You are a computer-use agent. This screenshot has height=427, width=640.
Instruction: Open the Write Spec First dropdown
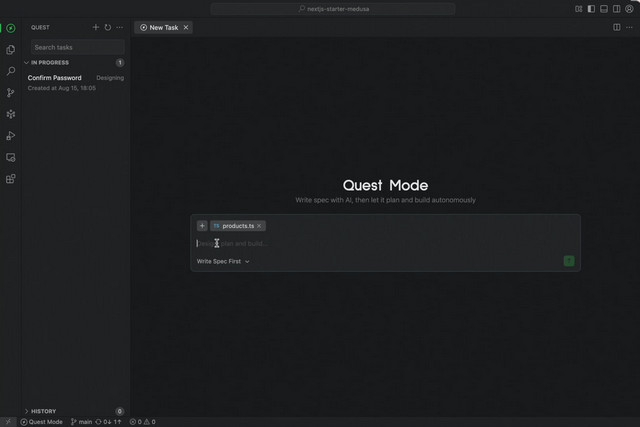pyautogui.click(x=223, y=261)
